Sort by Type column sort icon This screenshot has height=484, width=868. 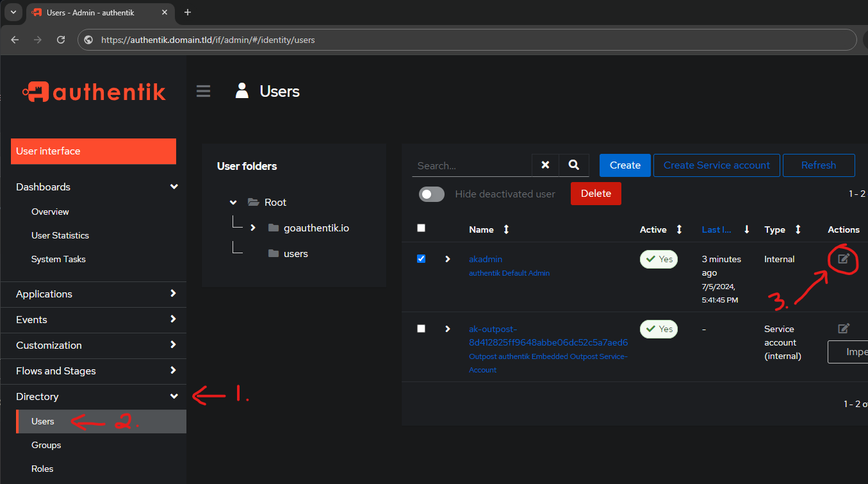pos(798,229)
